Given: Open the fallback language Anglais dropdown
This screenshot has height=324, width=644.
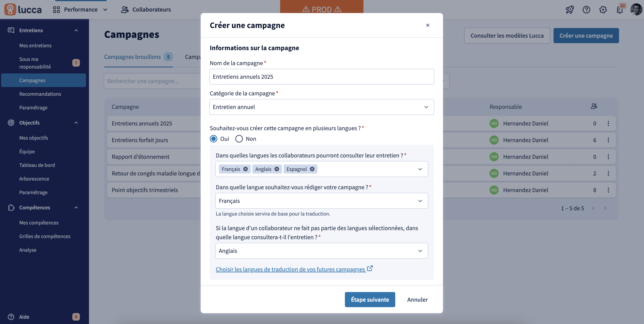Looking at the screenshot, I should [321, 251].
